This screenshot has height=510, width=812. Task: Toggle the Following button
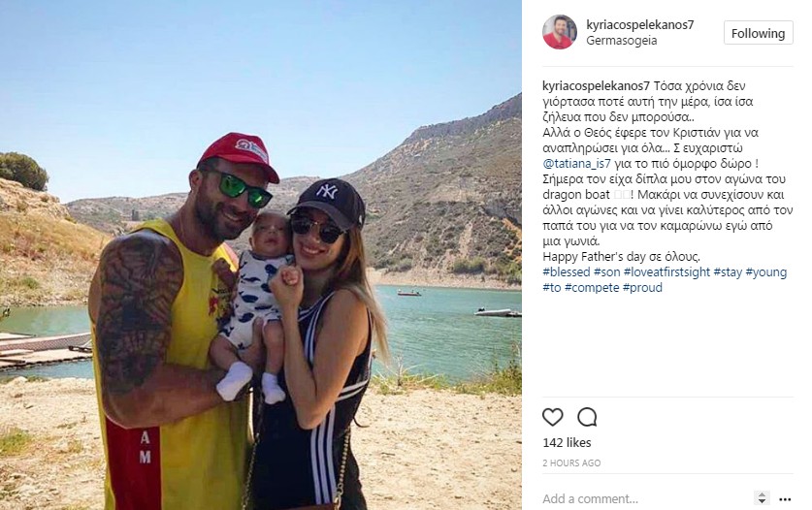pyautogui.click(x=758, y=33)
